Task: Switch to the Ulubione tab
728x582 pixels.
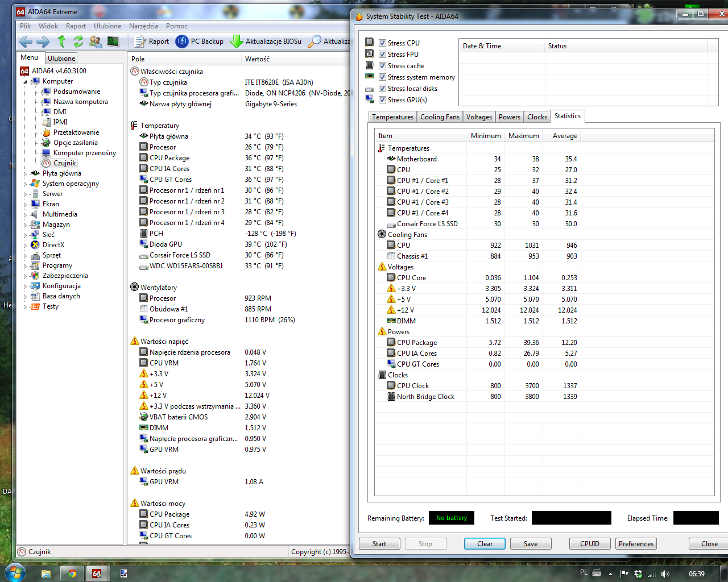Action: (x=61, y=59)
